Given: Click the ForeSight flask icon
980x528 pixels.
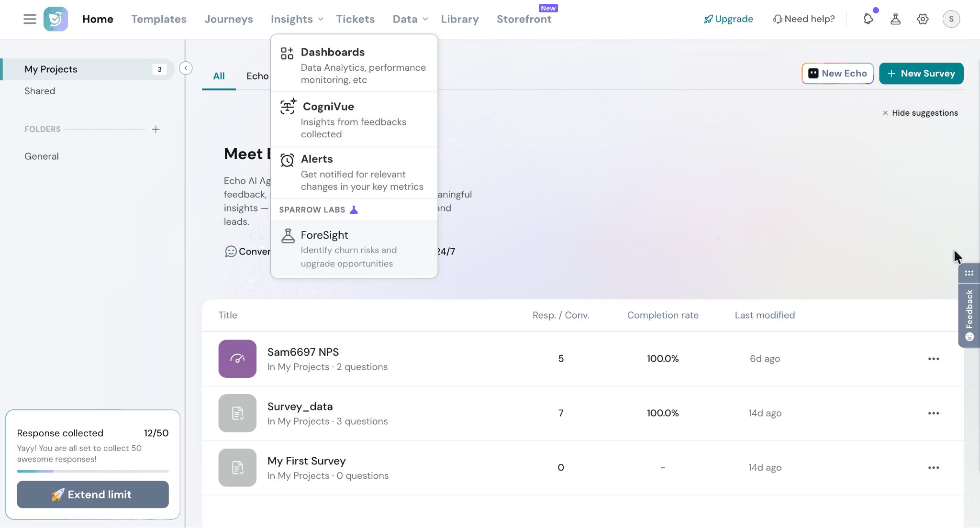Looking at the screenshot, I should coord(288,236).
